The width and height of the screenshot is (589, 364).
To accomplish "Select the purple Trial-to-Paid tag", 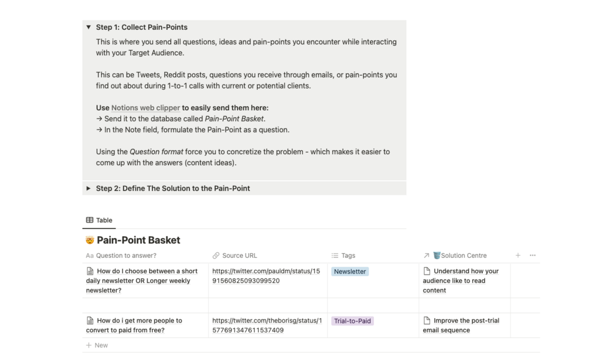I will click(x=352, y=321).
